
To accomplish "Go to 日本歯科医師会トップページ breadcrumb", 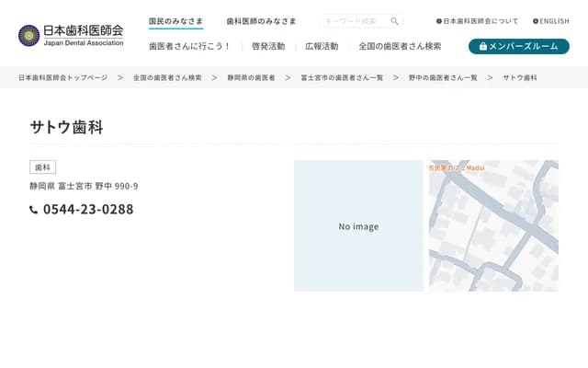I will click(62, 78).
